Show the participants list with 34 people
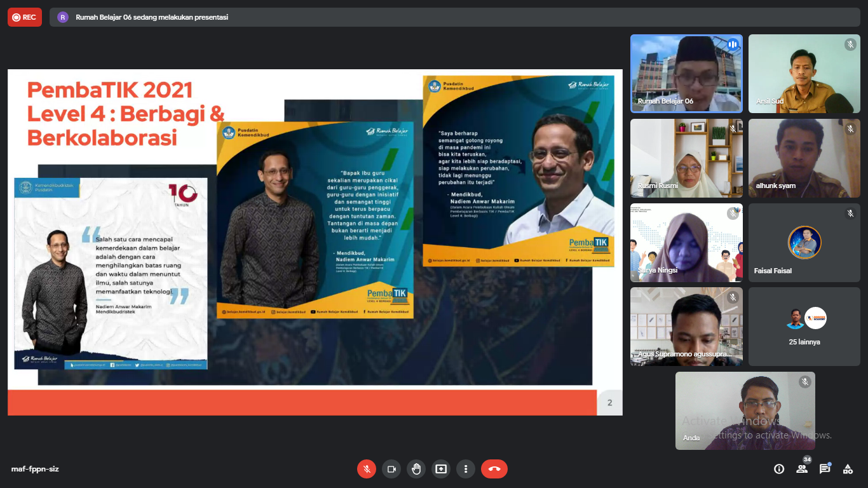 click(802, 469)
